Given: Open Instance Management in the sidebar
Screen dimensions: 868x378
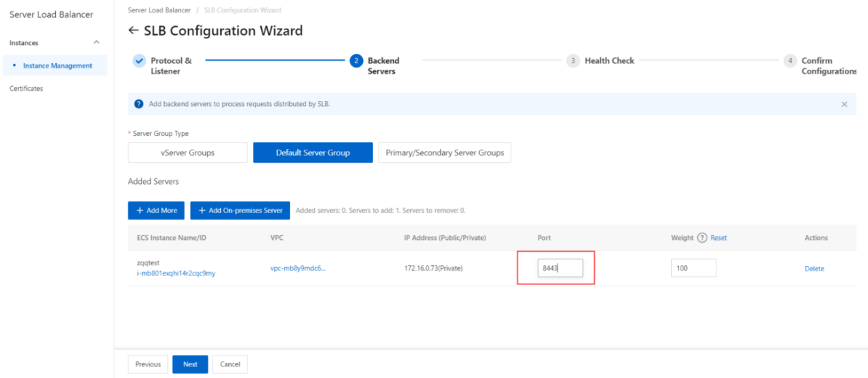Looking at the screenshot, I should point(57,66).
